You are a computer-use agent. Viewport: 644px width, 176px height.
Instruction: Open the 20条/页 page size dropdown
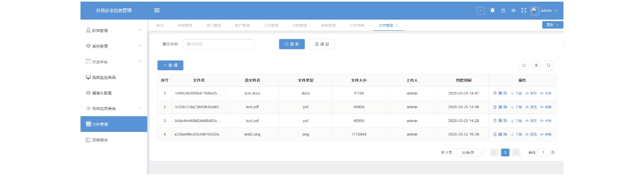(471, 153)
